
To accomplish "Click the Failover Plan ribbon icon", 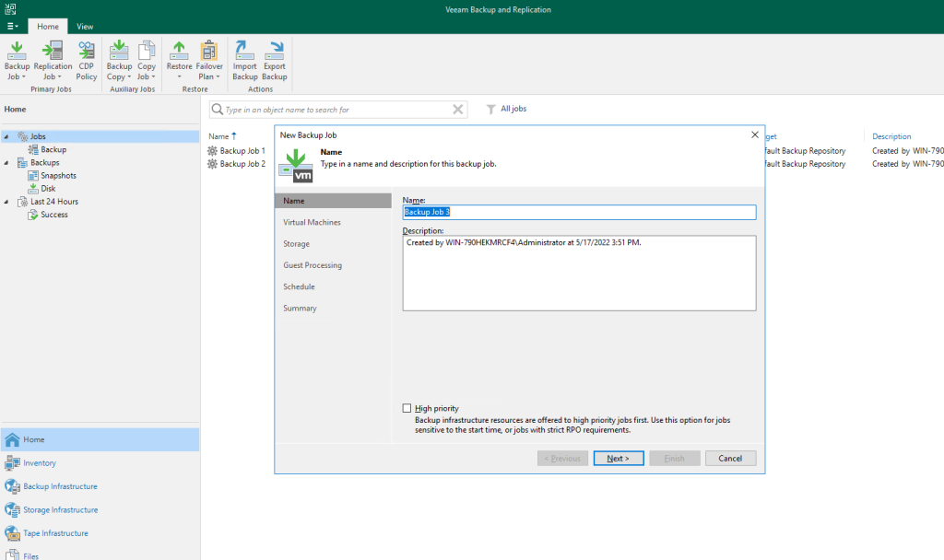I will [209, 50].
